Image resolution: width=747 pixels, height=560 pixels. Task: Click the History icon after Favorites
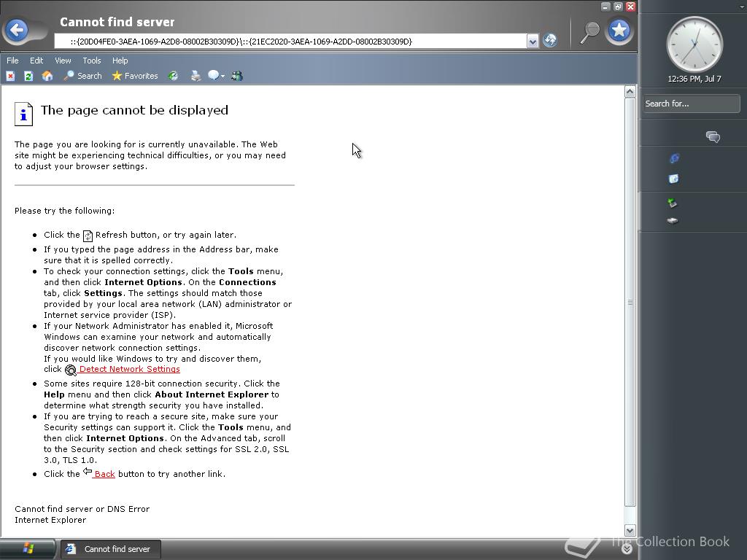(x=174, y=76)
